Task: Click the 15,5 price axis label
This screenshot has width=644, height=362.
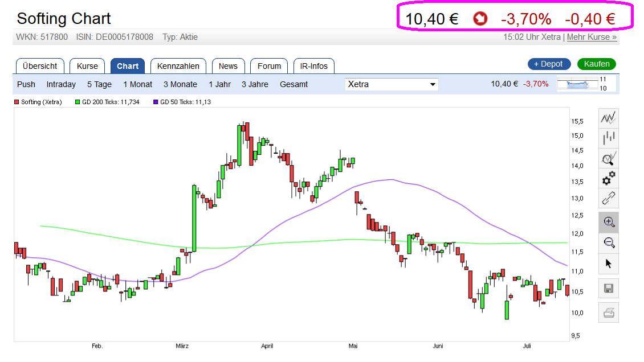Action: [x=577, y=121]
